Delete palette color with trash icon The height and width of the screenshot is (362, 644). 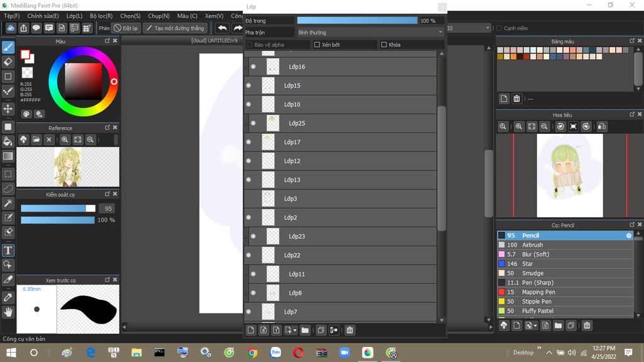click(x=517, y=99)
